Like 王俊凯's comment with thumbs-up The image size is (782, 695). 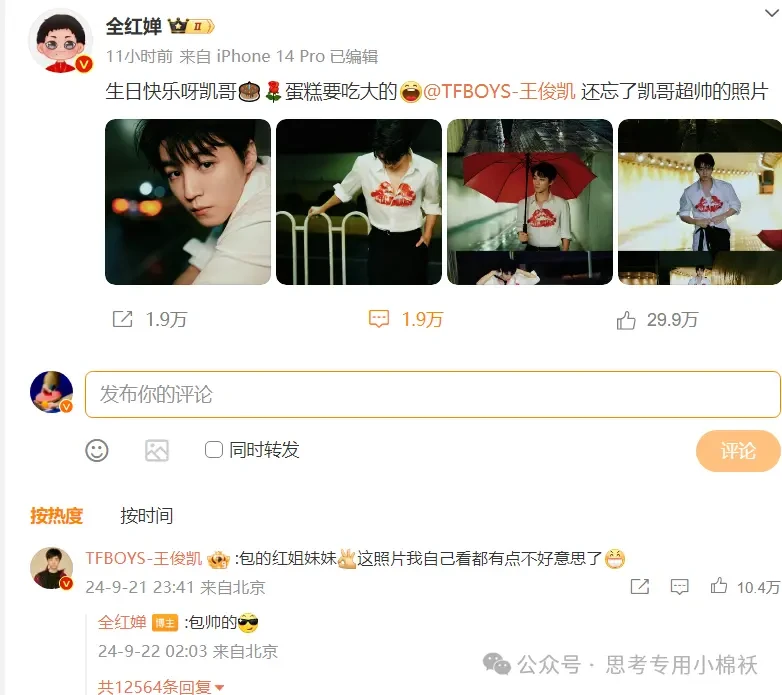719,586
